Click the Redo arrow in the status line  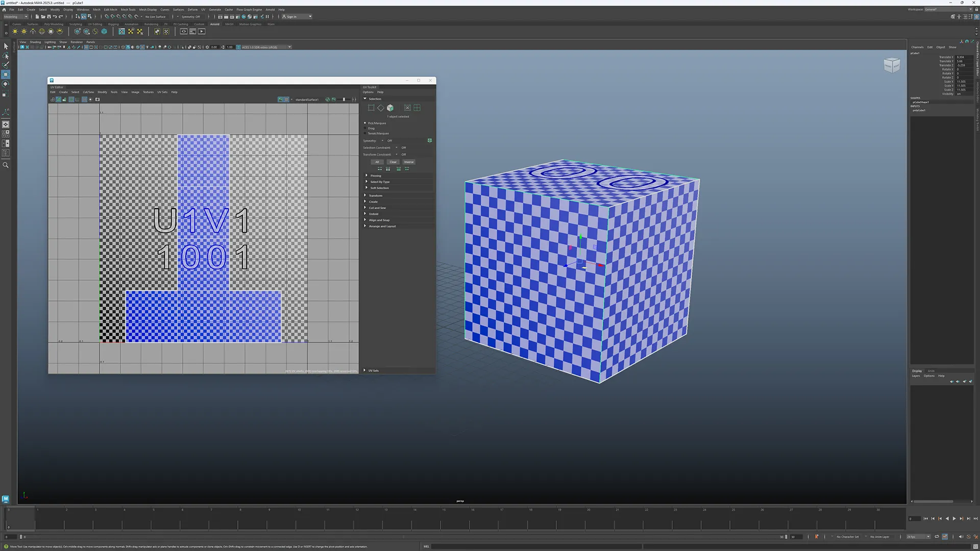pyautogui.click(x=61, y=17)
